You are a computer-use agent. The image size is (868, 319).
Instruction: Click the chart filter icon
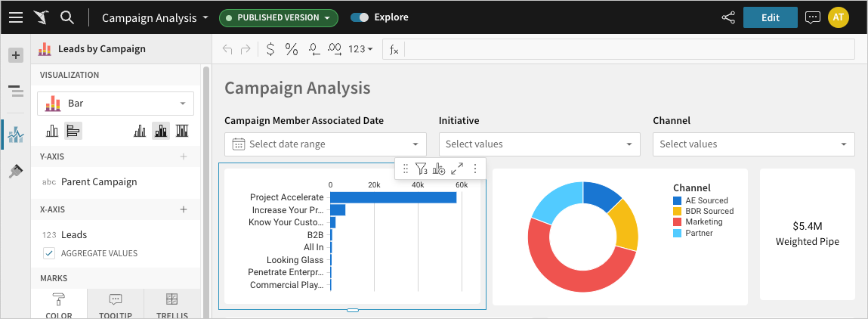tap(422, 169)
